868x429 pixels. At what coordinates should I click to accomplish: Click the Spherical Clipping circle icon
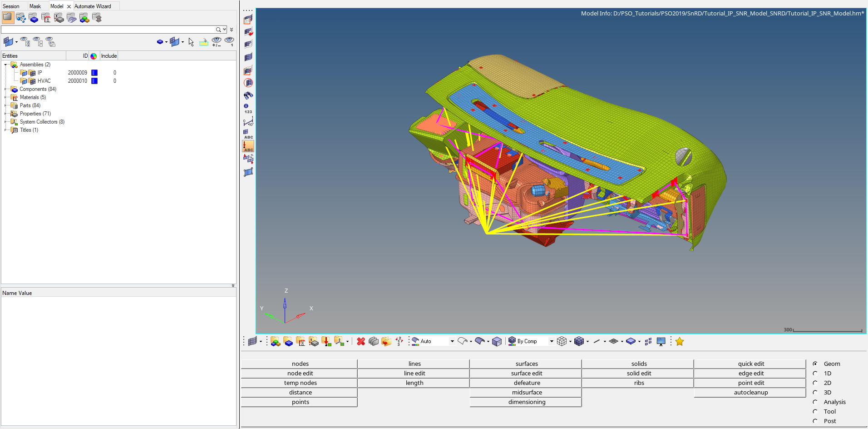(248, 83)
